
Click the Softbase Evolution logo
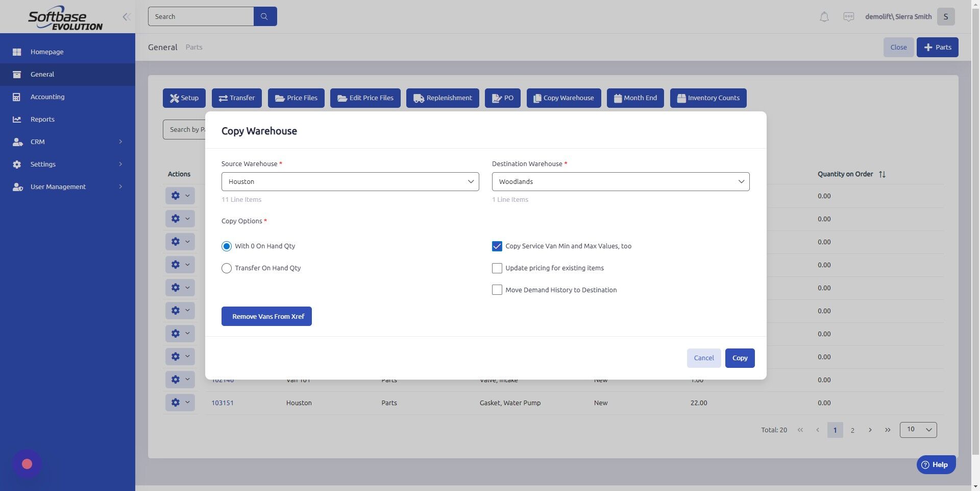65,18
